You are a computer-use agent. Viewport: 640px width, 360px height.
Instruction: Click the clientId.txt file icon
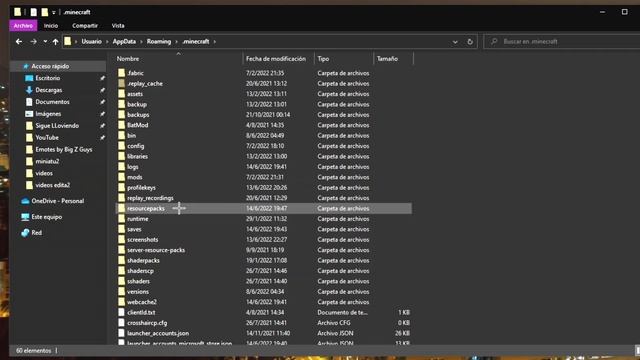click(x=122, y=312)
